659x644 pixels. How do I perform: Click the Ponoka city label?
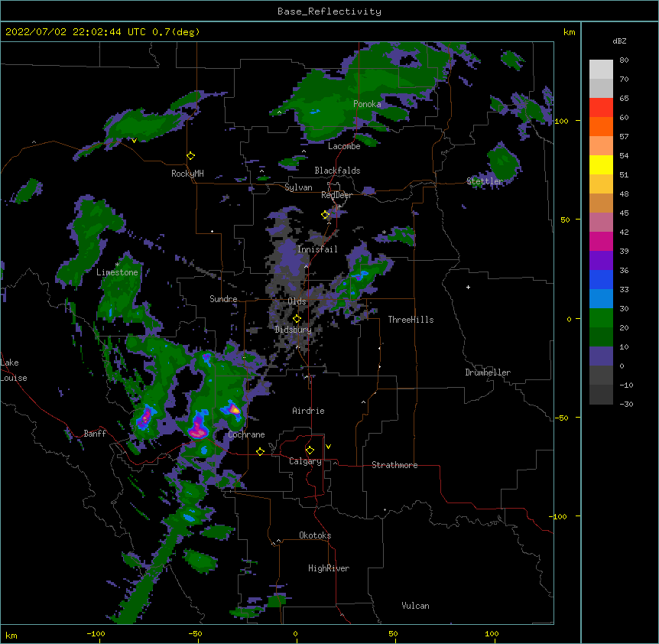(367, 104)
